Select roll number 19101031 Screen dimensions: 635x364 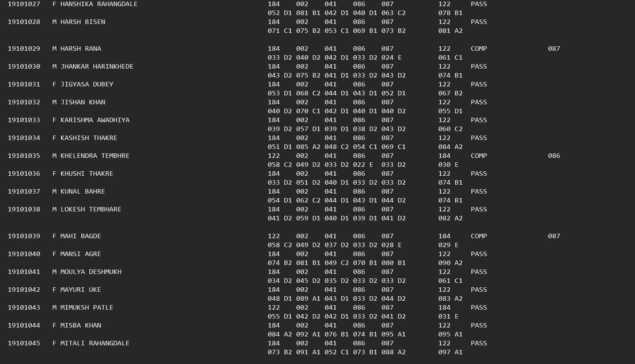coord(24,84)
